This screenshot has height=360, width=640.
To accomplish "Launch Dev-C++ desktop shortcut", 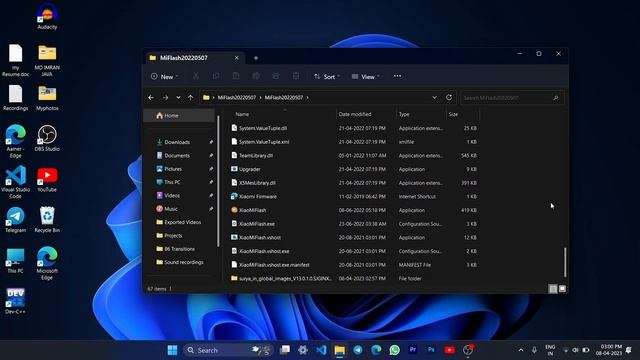I will 16,301.
